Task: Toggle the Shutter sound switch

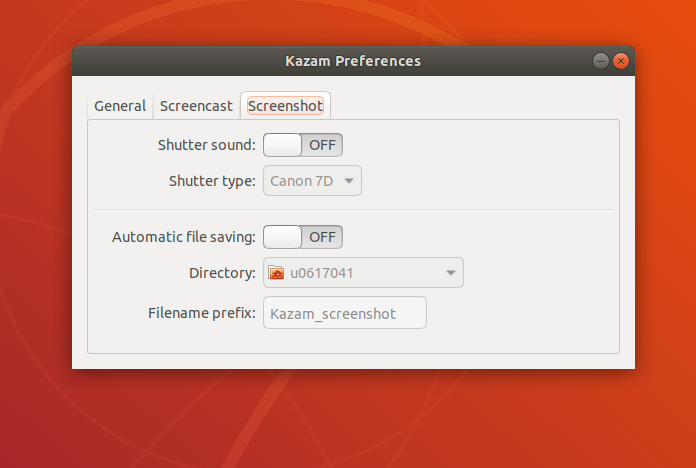Action: click(303, 145)
